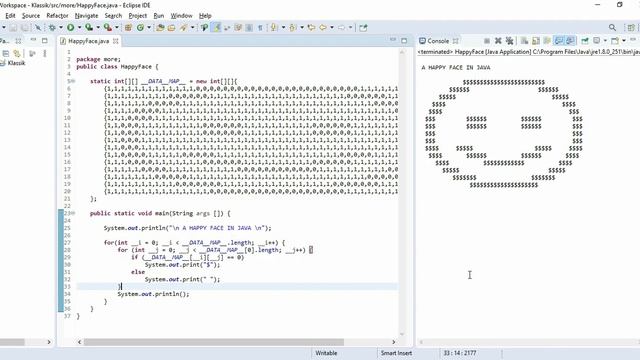640x360 pixels.
Task: Open the Open Console dropdown arrow
Action: tap(624, 41)
